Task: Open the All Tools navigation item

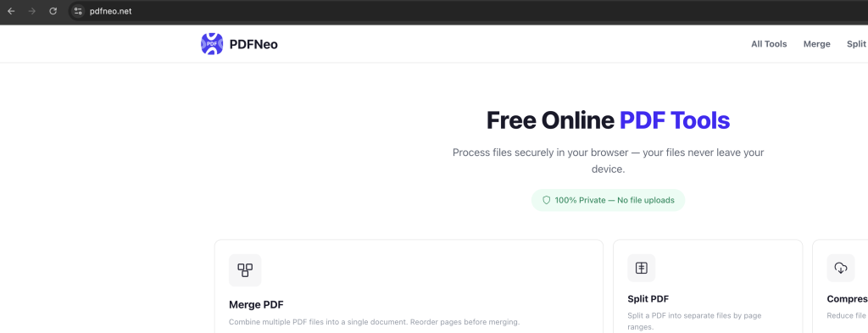Action: 769,44
